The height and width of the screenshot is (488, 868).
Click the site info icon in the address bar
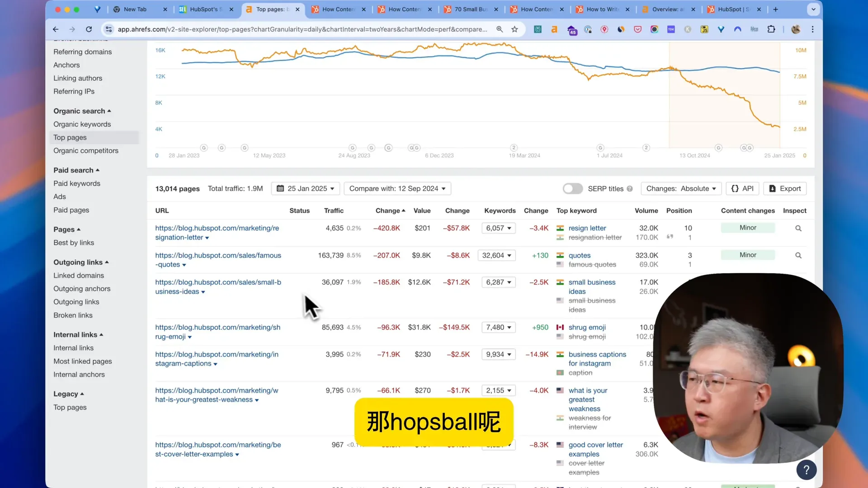click(x=108, y=29)
